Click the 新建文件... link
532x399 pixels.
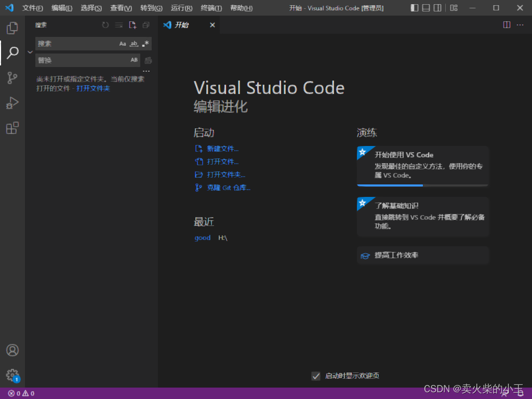point(222,149)
